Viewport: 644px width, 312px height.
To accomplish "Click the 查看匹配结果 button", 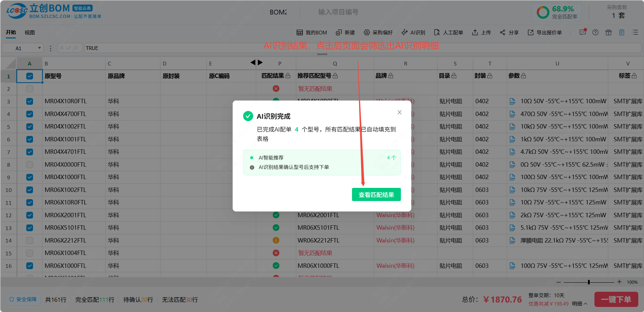I will 376,195.
